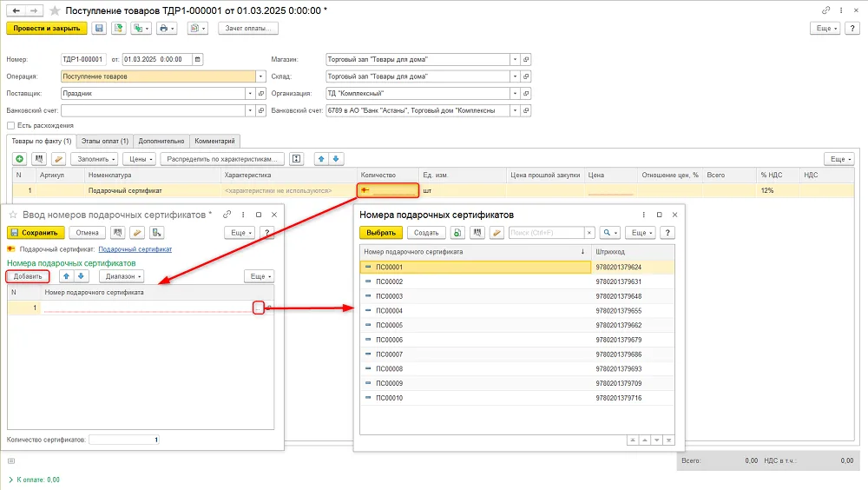Select Товары по факту (1) tab
This screenshot has height=490, width=868.
(42, 142)
